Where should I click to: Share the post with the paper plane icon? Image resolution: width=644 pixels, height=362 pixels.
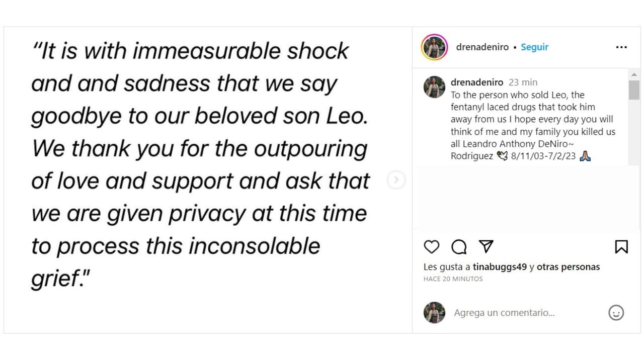pyautogui.click(x=486, y=246)
